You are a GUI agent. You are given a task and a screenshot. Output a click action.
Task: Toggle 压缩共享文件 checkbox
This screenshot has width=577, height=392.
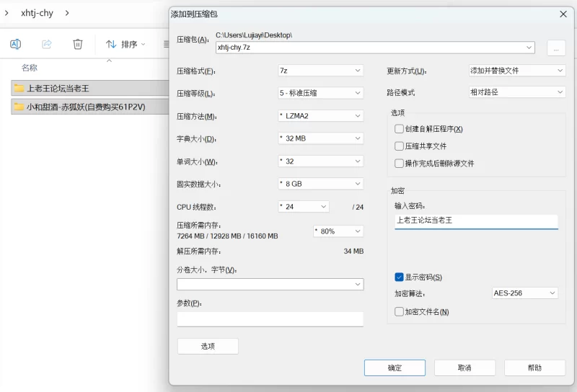pyautogui.click(x=400, y=146)
